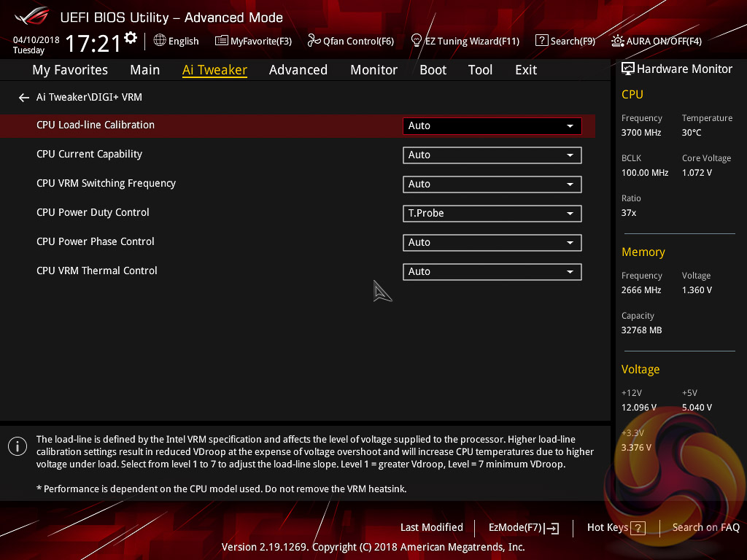Click the CPU temperature value 30°C
Screen dimensions: 747x560
pos(692,133)
